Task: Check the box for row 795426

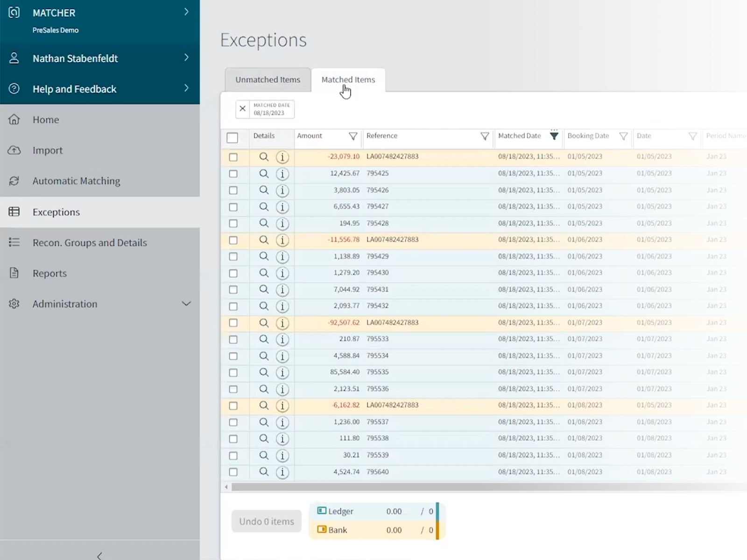Action: (x=233, y=190)
